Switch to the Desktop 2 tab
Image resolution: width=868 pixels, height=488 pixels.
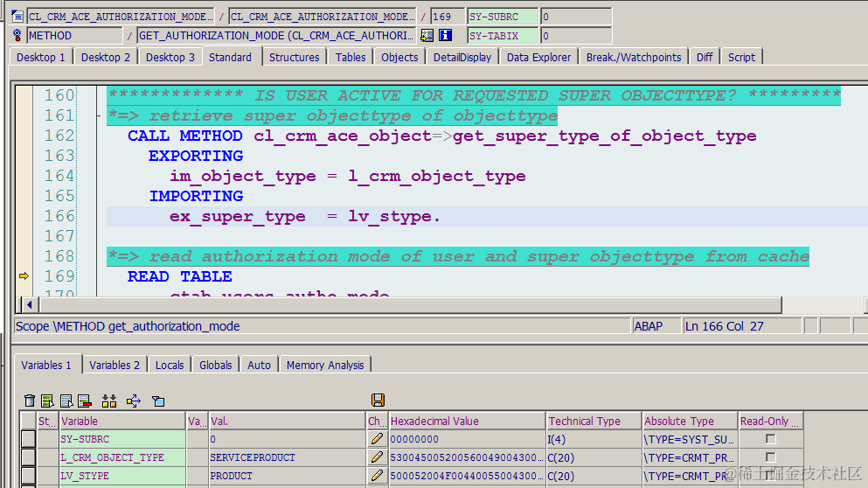point(106,57)
